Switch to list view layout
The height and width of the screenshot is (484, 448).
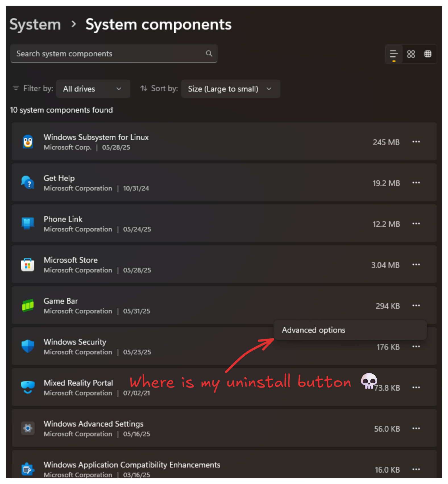pos(394,54)
